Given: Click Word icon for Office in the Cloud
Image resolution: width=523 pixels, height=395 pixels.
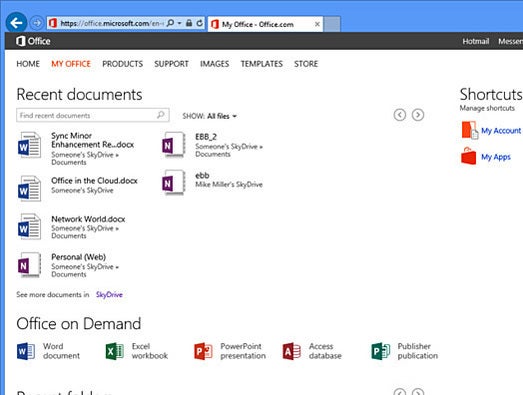Looking at the screenshot, I should 29,188.
